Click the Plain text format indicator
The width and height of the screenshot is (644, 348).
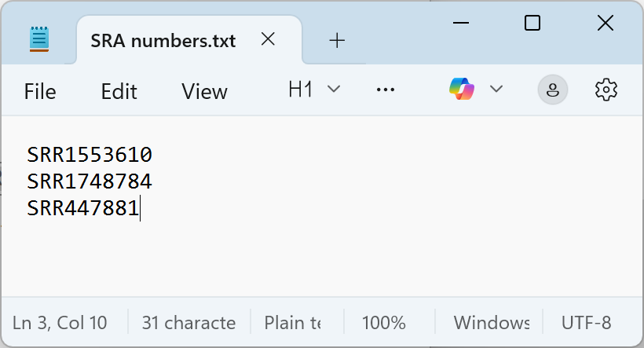(293, 322)
